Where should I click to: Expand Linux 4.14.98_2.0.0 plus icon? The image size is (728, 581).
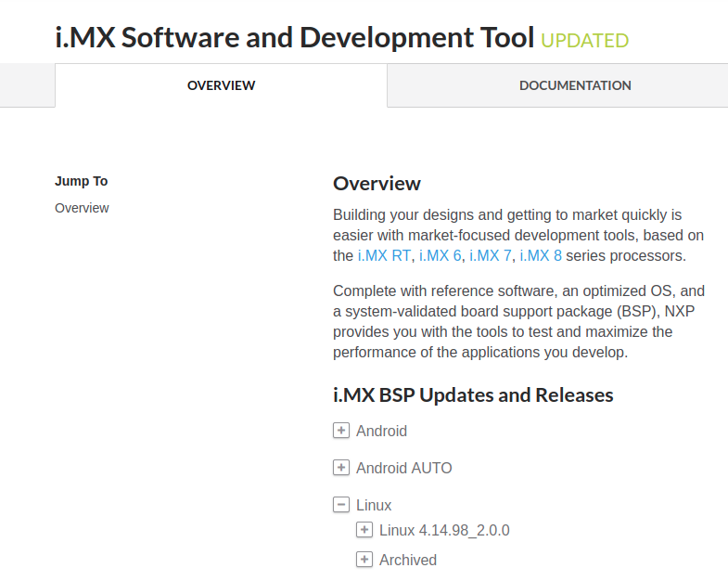364,531
